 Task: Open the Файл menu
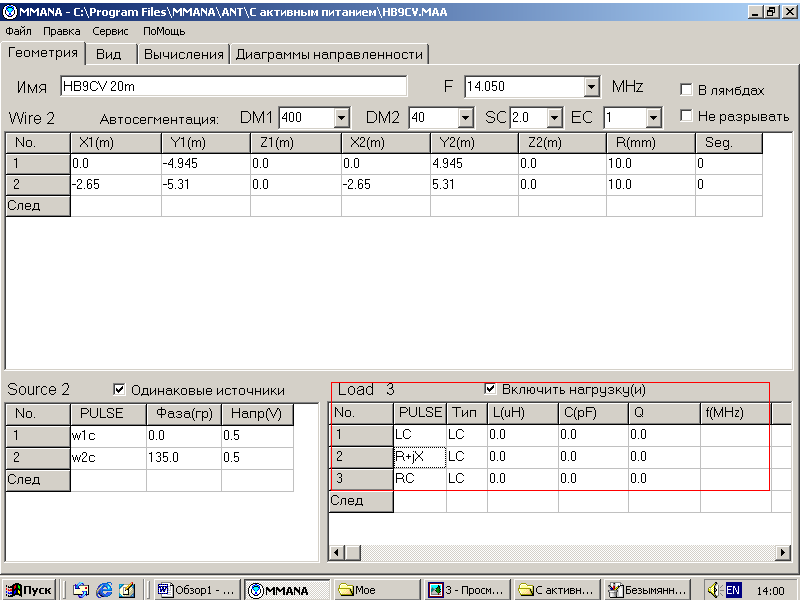pos(18,31)
